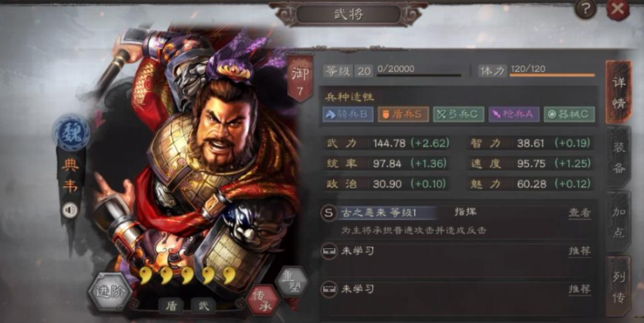This screenshot has width=644, height=323.
Task: Click 查看 link for 古之恶来 skill
Action: 579,212
